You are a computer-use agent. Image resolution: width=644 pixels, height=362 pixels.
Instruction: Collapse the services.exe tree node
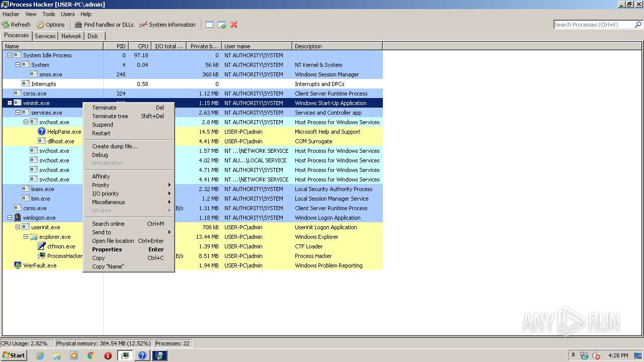coord(18,113)
